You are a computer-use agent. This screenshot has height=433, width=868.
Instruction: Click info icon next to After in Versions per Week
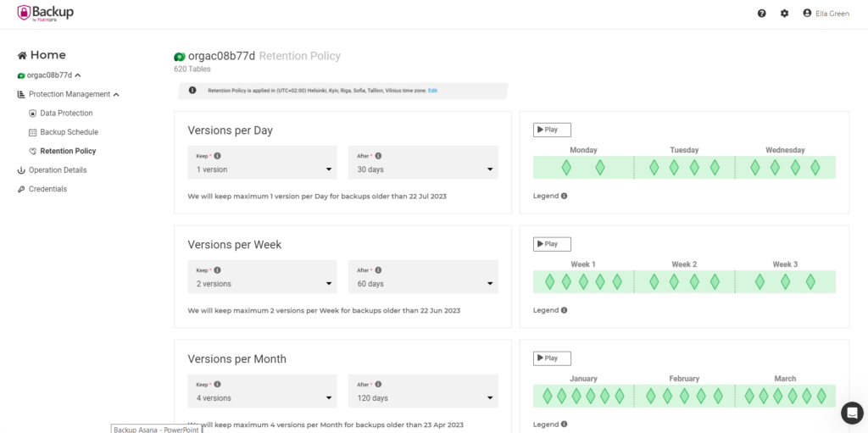tap(378, 270)
